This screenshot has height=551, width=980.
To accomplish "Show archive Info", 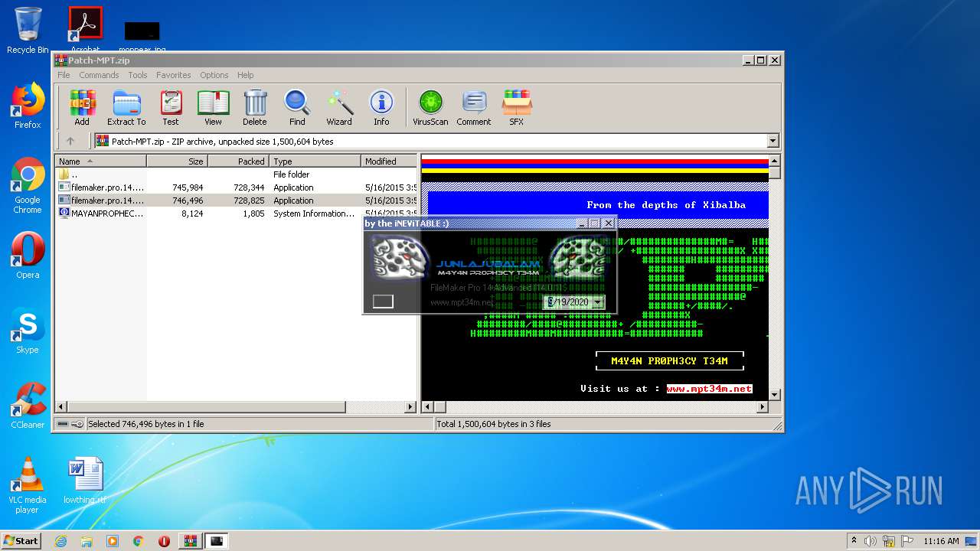I will tap(381, 107).
